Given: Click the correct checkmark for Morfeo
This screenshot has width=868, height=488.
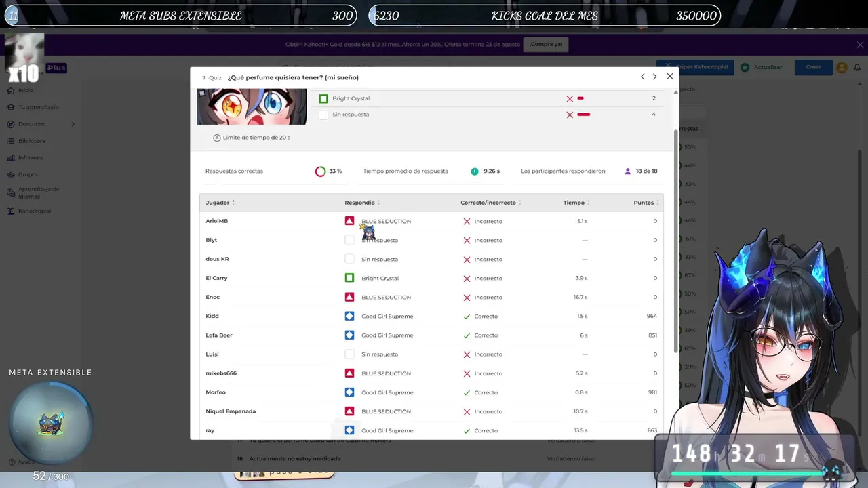Looking at the screenshot, I should point(467,392).
